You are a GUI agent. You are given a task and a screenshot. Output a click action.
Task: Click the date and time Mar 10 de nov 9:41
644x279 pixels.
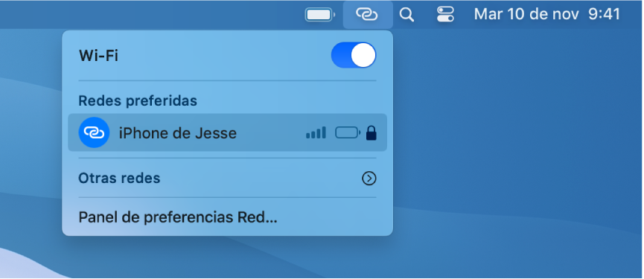(x=547, y=15)
